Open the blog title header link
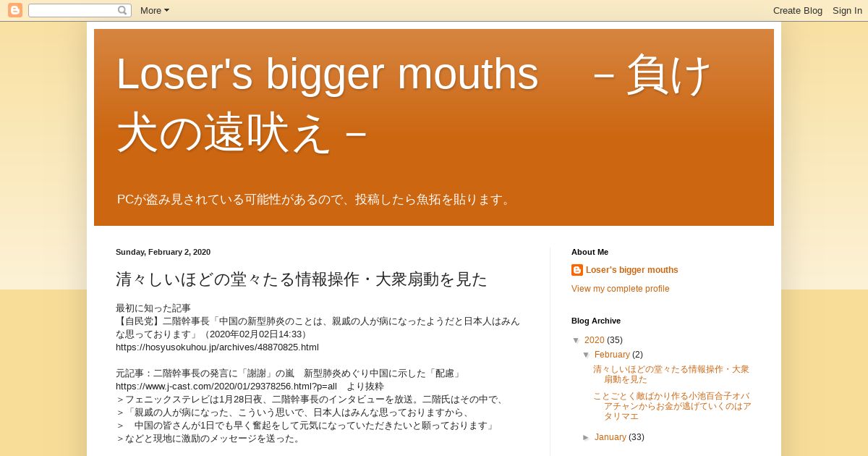The height and width of the screenshot is (456, 868). tap(414, 103)
